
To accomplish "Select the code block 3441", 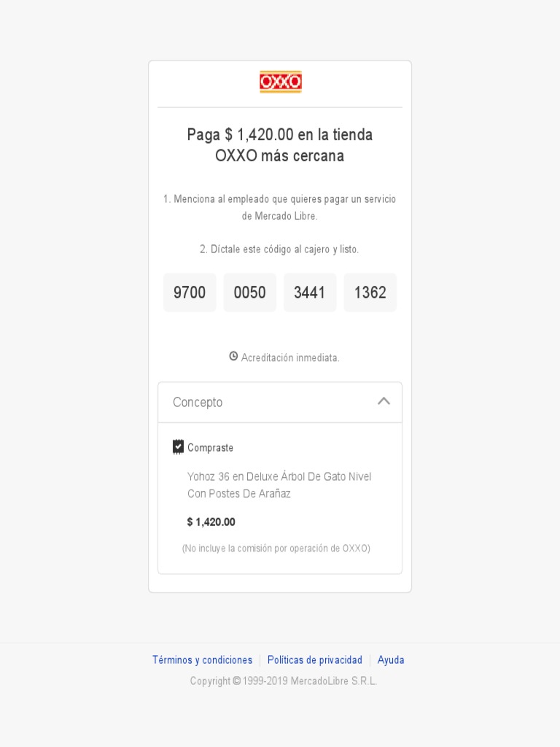I will pos(310,293).
